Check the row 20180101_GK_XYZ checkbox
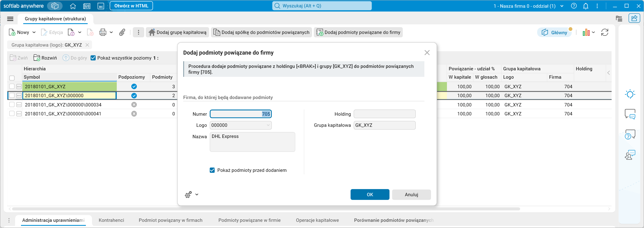Viewport: 644px width, 228px height. (12, 86)
